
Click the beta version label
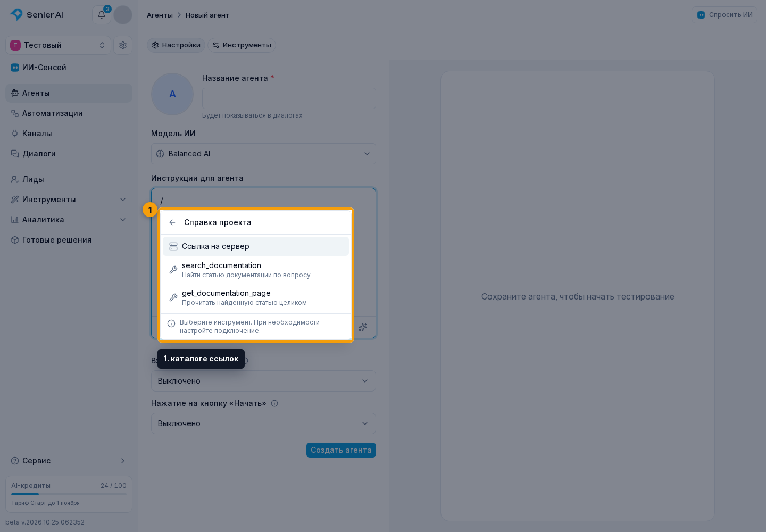coord(45,522)
